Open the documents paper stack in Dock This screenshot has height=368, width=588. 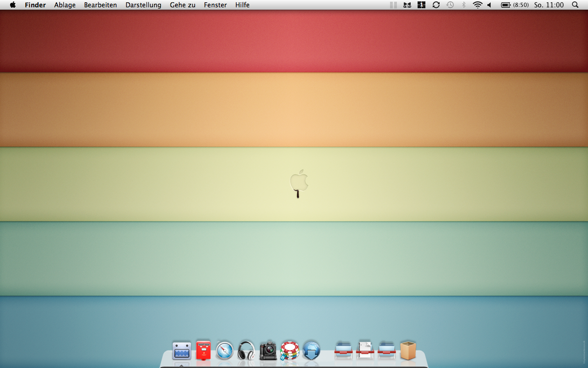(x=365, y=351)
